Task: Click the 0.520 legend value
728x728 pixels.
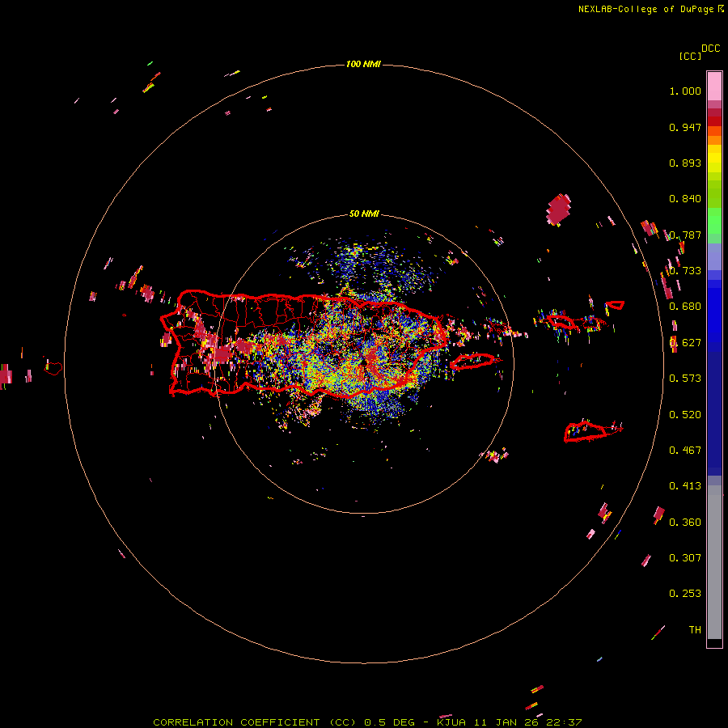Action: pos(685,415)
